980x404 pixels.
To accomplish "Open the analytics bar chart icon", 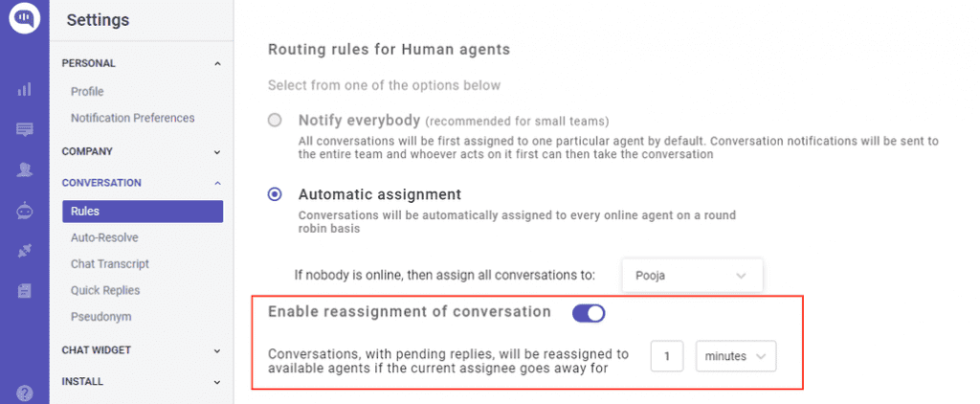I will (x=24, y=89).
